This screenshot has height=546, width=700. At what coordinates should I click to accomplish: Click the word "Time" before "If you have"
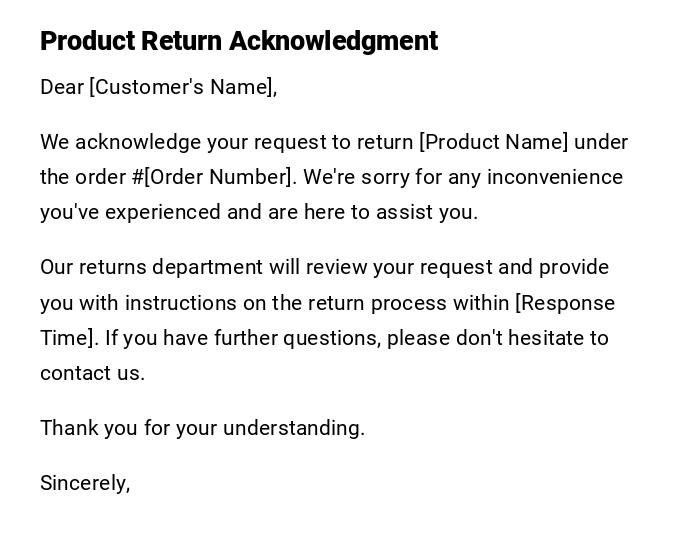point(64,338)
